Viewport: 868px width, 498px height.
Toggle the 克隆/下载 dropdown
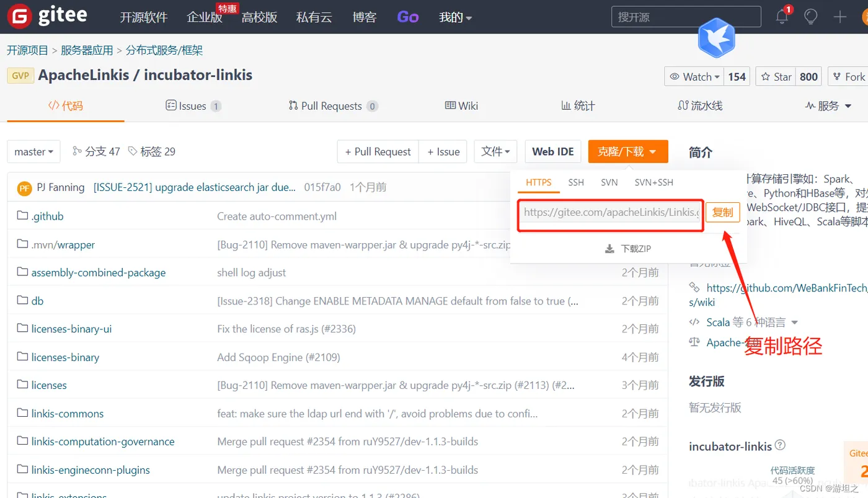click(628, 152)
